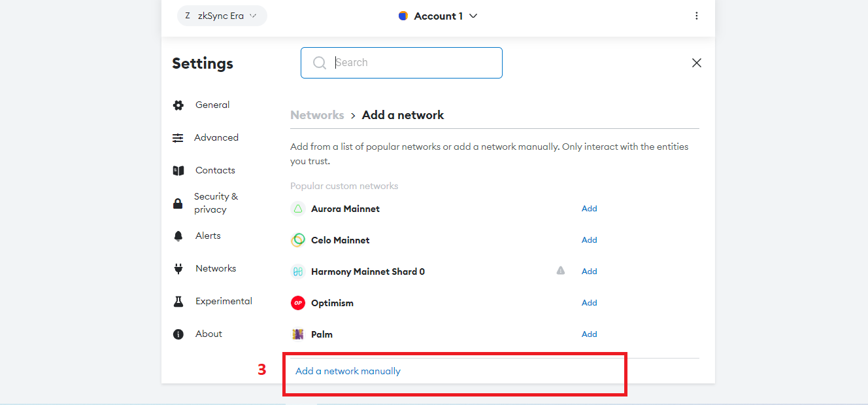868x405 pixels.
Task: Go back via Networks breadcrumb
Action: coord(317,115)
